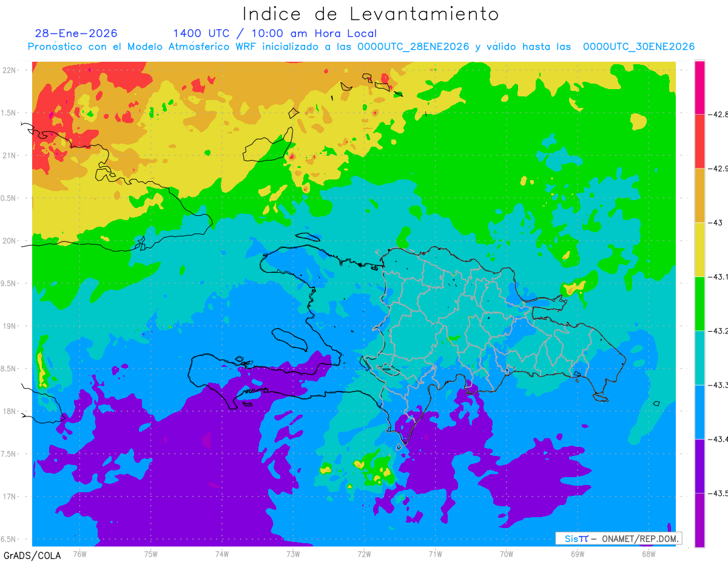This screenshot has width=728, height=562.
Task: Click the title 'Indice de Levantamiento'
Action: pyautogui.click(x=371, y=14)
